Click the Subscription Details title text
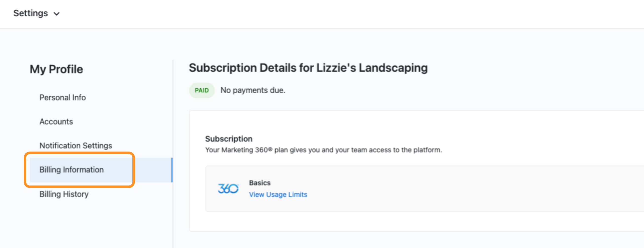 (308, 68)
